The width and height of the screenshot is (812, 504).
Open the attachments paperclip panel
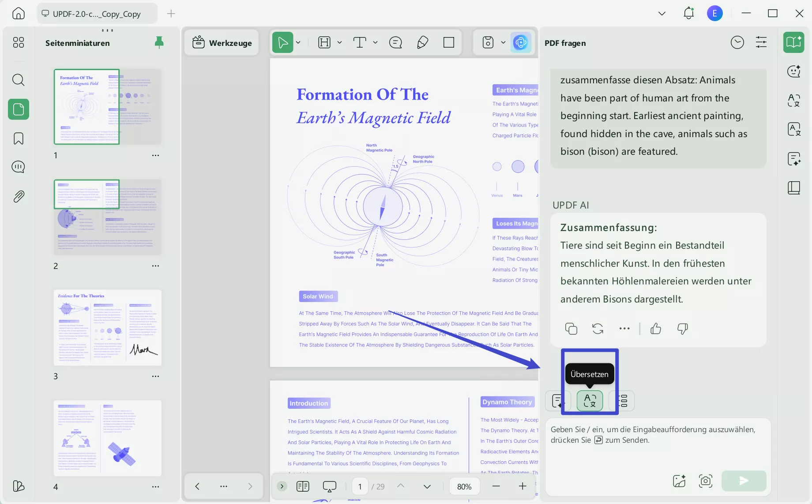click(19, 196)
